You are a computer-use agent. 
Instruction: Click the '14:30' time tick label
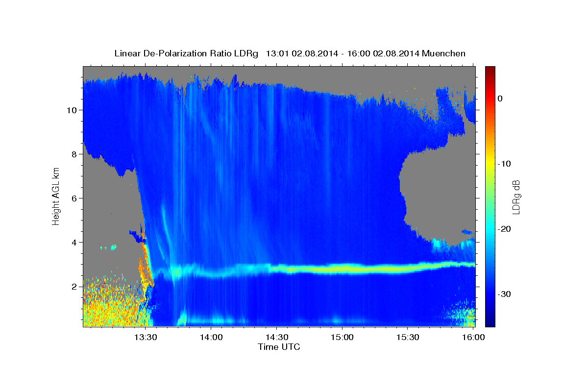click(x=276, y=338)
